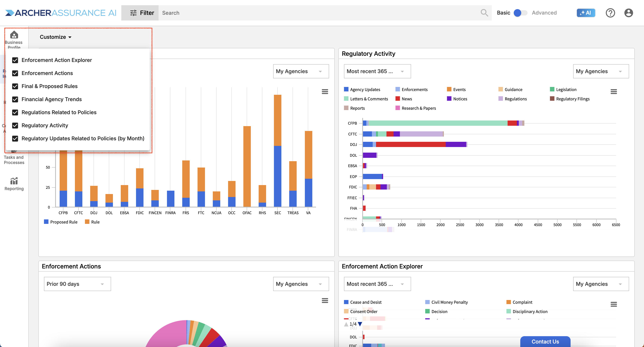Go to next legend page arrow
The height and width of the screenshot is (347, 644).
[x=360, y=324]
